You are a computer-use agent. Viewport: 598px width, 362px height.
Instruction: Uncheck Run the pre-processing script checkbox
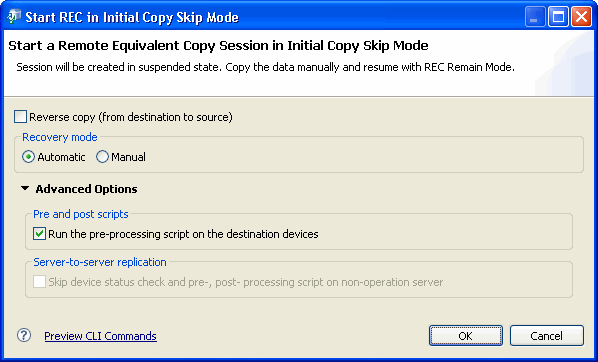[x=39, y=233]
